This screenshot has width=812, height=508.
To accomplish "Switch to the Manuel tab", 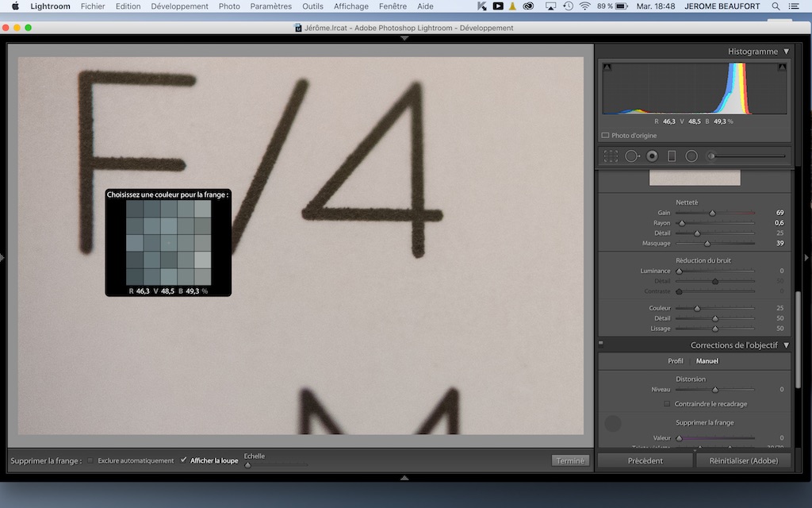I will pos(707,361).
